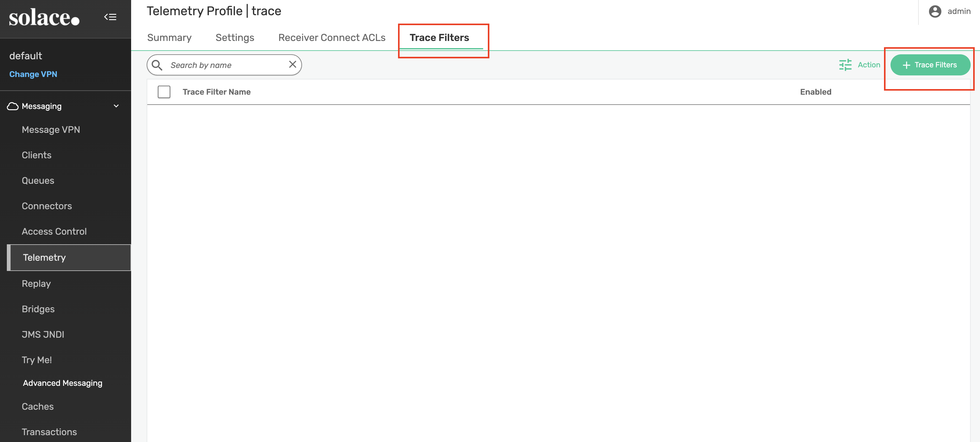Click the Change VPN link
The height and width of the screenshot is (442, 980).
click(x=33, y=74)
